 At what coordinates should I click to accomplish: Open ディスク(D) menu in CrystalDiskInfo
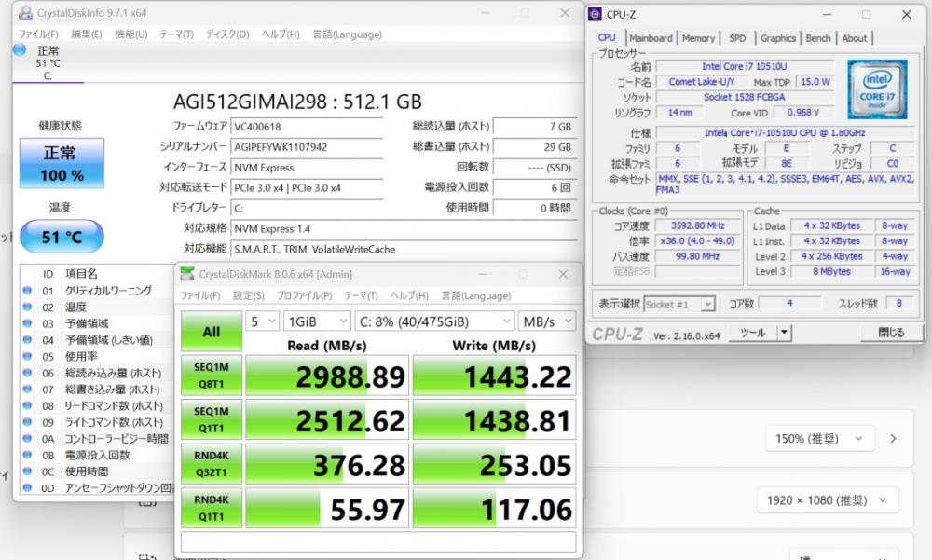coord(227,34)
